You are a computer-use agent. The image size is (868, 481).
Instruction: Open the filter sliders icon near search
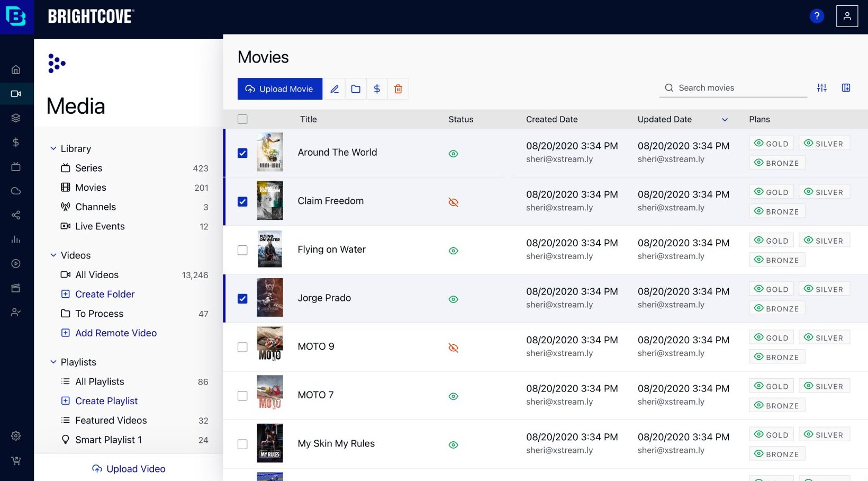pyautogui.click(x=821, y=88)
